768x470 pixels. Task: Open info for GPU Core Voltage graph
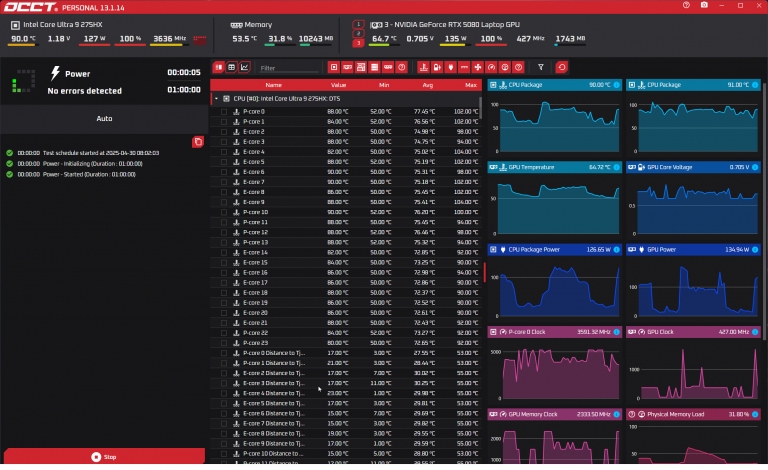[x=755, y=167]
